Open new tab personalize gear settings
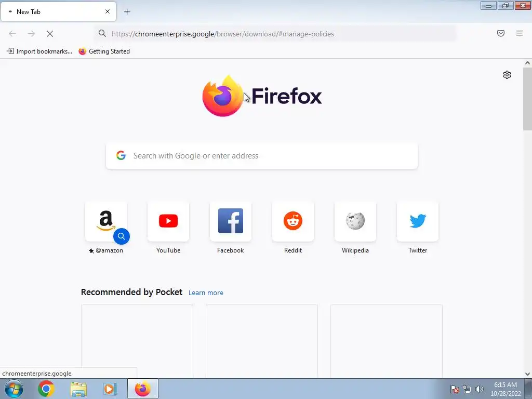Viewport: 532px width, 399px height. coord(507,75)
